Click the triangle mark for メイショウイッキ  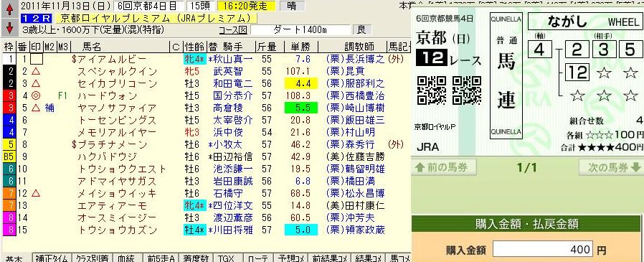[36, 193]
